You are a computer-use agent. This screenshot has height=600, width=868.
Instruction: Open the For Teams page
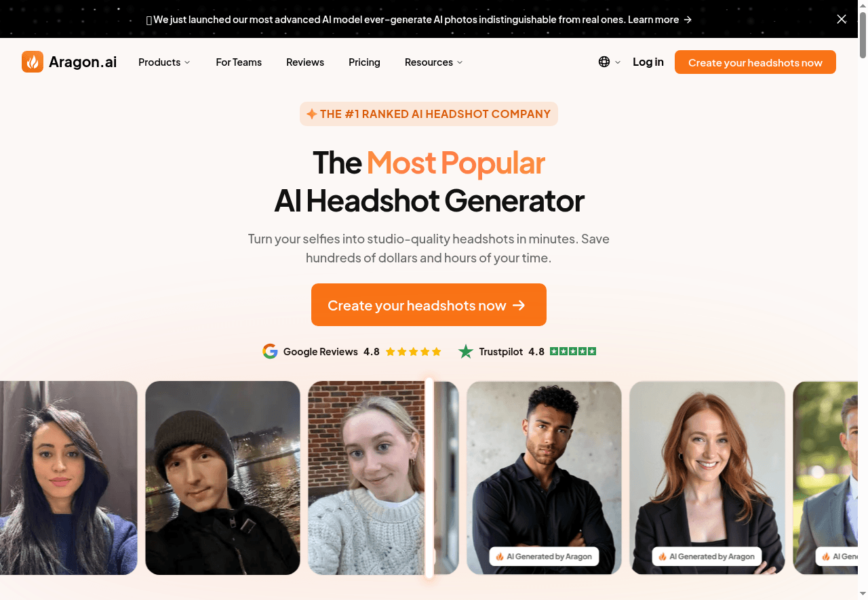[x=239, y=62]
